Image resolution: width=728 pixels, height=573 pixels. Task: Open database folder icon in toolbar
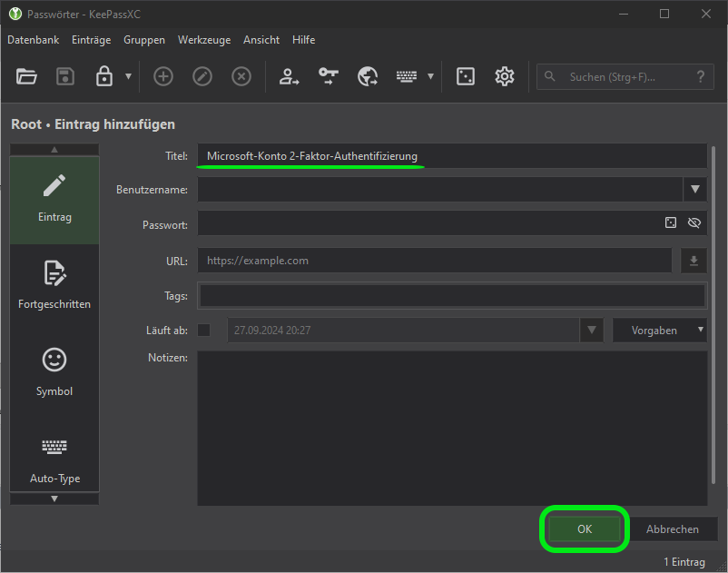click(26, 77)
